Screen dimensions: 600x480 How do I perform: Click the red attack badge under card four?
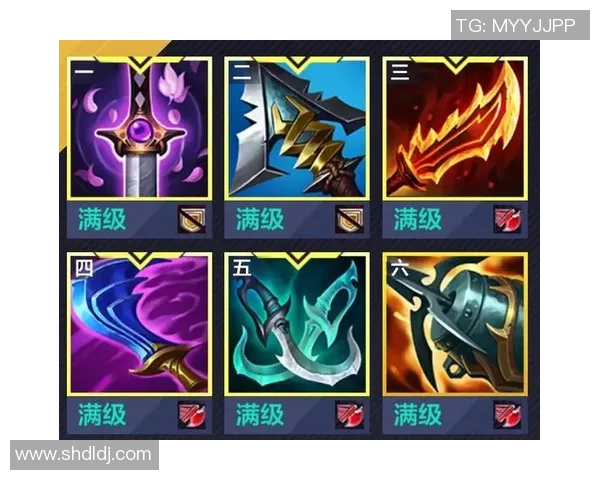(192, 415)
